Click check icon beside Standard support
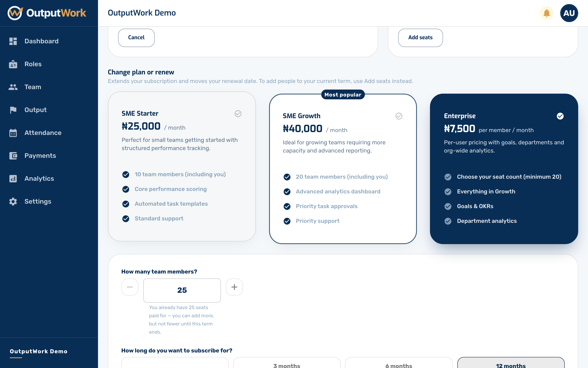The height and width of the screenshot is (368, 588). pyautogui.click(x=126, y=219)
